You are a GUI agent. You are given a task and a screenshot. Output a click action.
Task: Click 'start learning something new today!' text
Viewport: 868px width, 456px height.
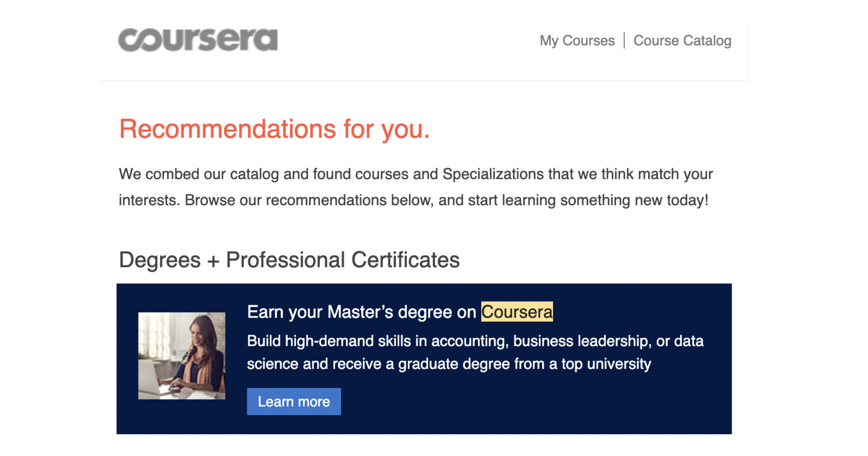(x=588, y=200)
